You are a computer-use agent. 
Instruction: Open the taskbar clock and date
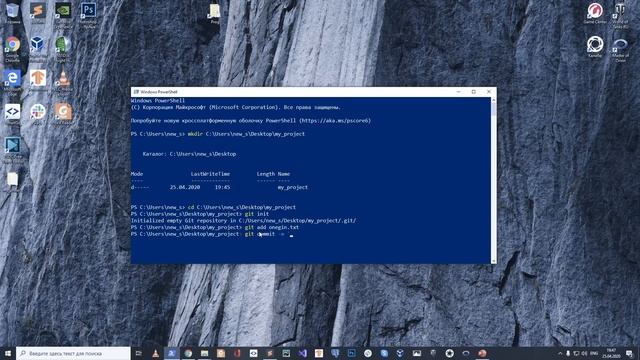[x=611, y=353]
